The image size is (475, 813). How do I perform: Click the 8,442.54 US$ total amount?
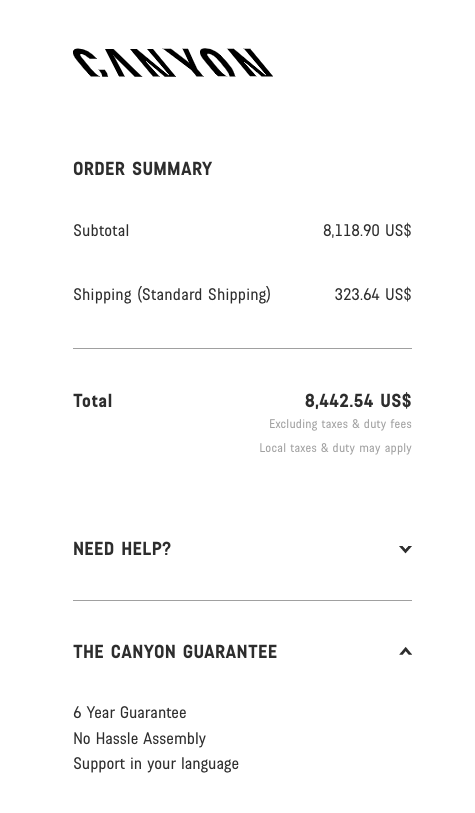[x=358, y=401]
